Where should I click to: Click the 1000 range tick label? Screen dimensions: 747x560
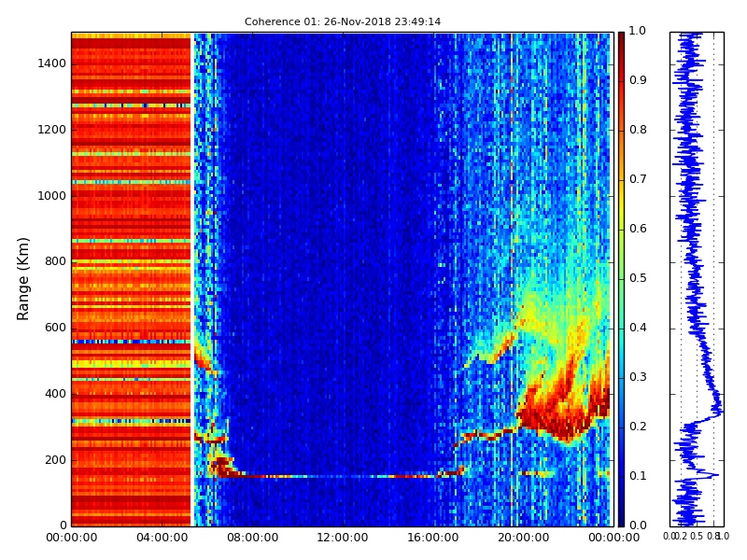click(51, 196)
